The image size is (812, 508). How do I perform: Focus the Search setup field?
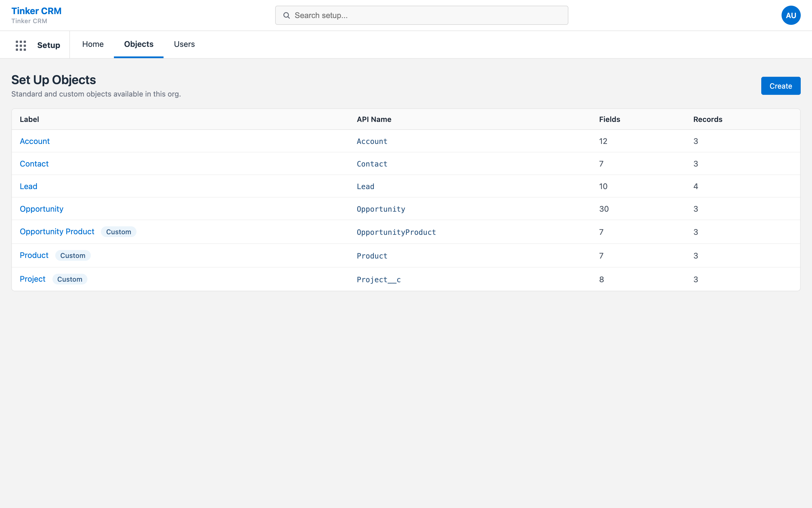click(x=422, y=16)
